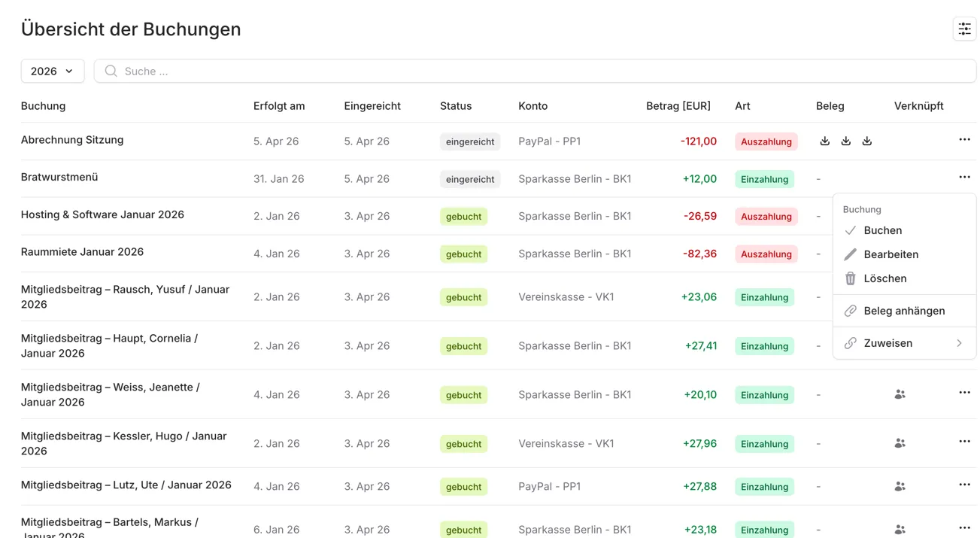Download second receipt of Abrechnung Sitzung

pos(845,141)
